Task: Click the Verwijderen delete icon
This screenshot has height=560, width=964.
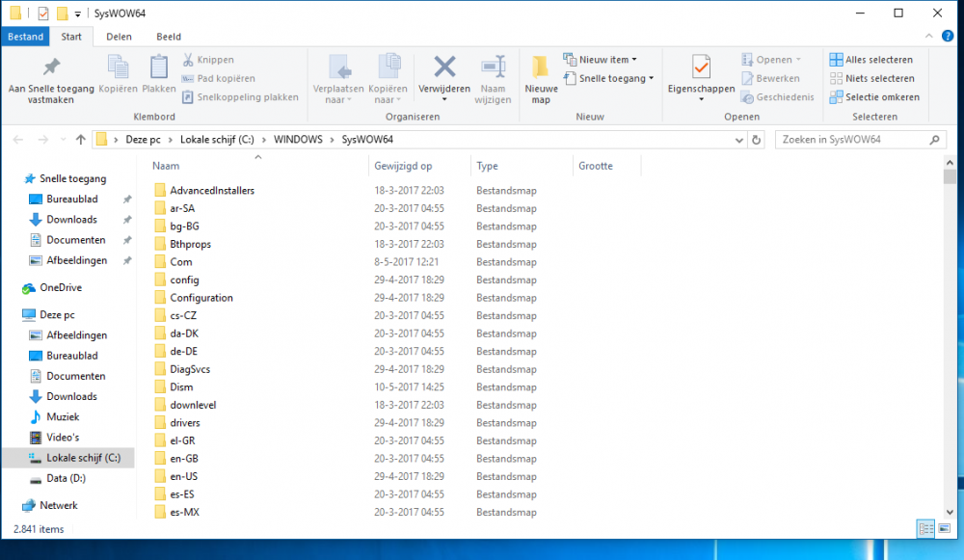Action: click(443, 67)
